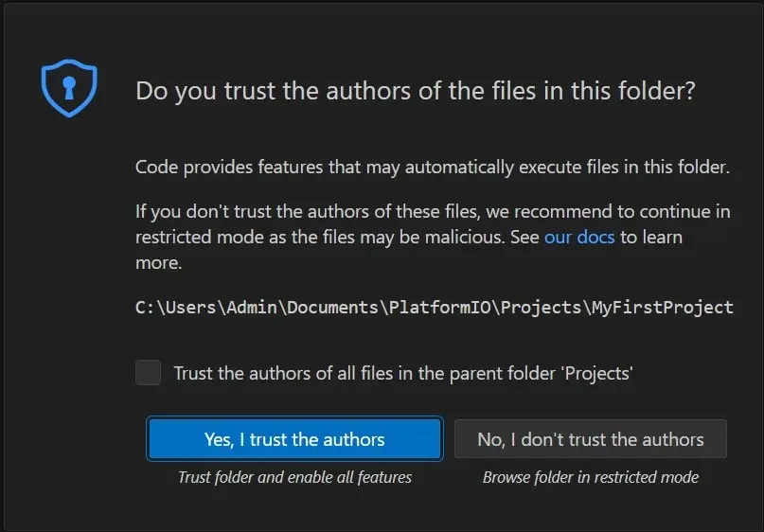Click the 'Trust folder and enable all features' caption

click(294, 477)
